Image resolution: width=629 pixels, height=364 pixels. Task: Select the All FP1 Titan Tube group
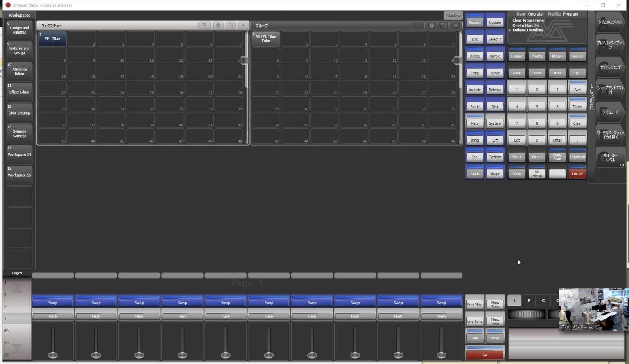click(266, 39)
